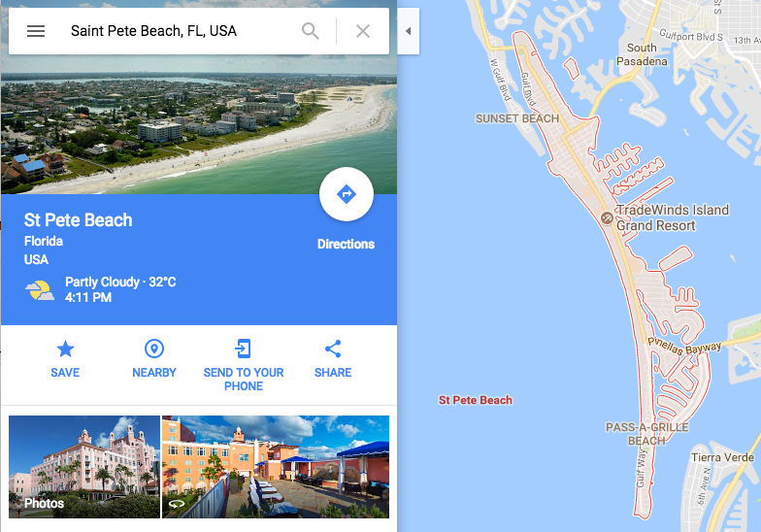Viewport: 761px width, 532px height.
Task: Click the round Directions arrow button
Action: [x=346, y=194]
